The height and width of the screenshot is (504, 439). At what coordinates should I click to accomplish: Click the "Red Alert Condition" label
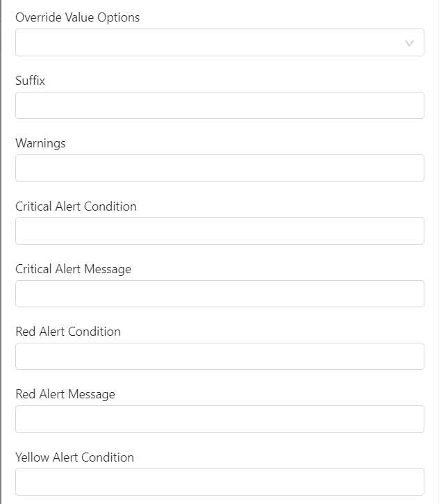tap(68, 332)
